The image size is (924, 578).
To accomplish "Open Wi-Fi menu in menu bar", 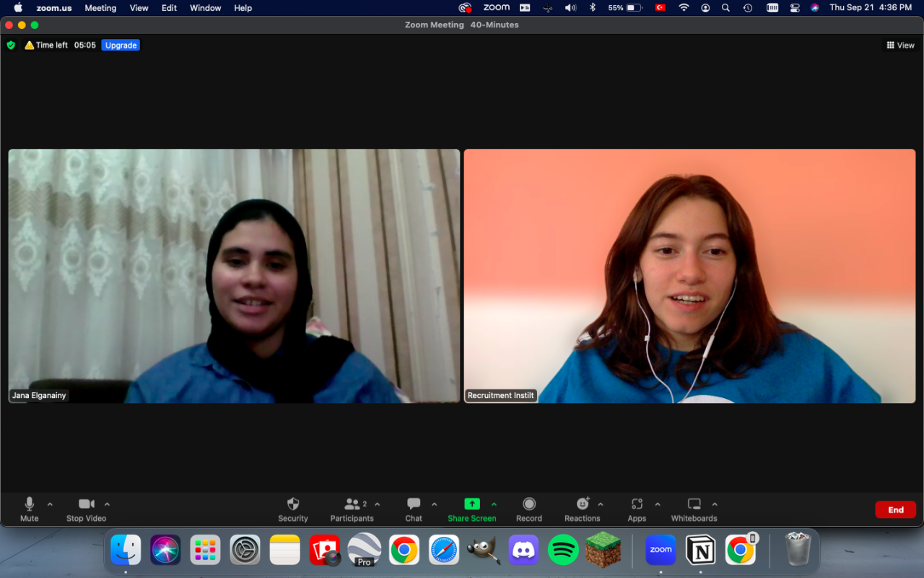I will [x=684, y=8].
